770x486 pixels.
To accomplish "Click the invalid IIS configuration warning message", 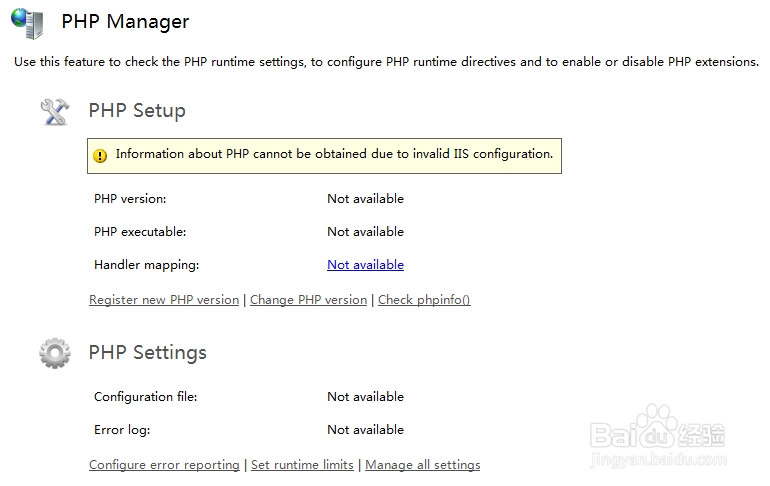I will click(334, 155).
